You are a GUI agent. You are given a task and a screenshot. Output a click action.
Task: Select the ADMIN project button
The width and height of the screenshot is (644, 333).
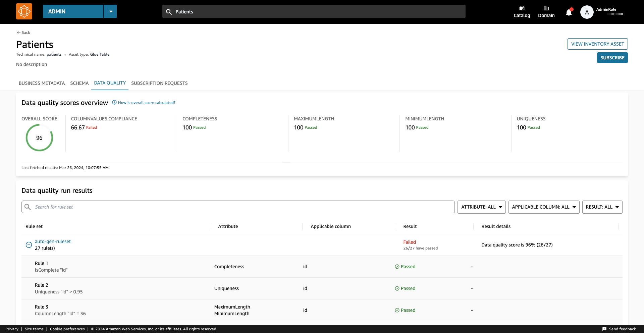73,11
